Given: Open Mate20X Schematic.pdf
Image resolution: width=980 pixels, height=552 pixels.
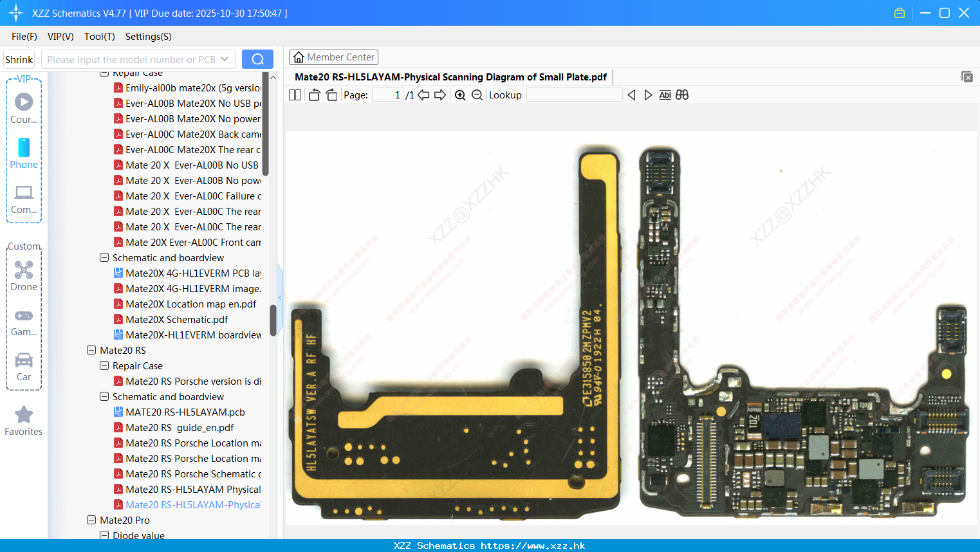Looking at the screenshot, I should (176, 319).
